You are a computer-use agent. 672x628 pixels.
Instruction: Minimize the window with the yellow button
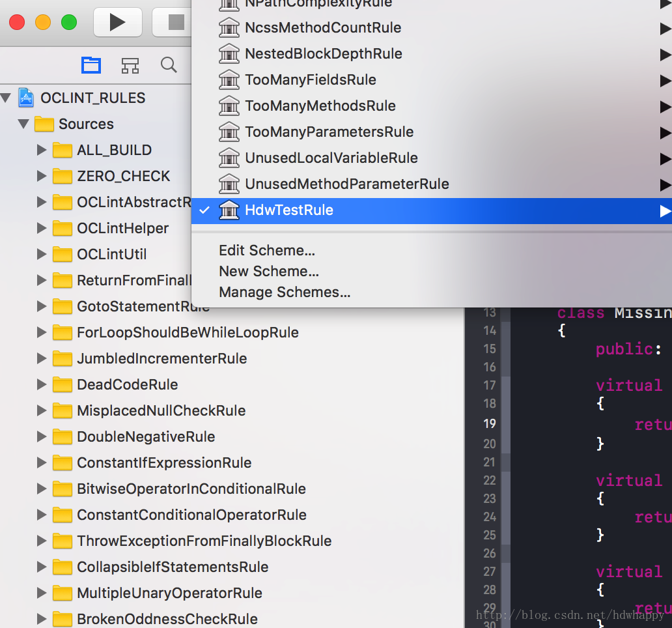pos(43,22)
